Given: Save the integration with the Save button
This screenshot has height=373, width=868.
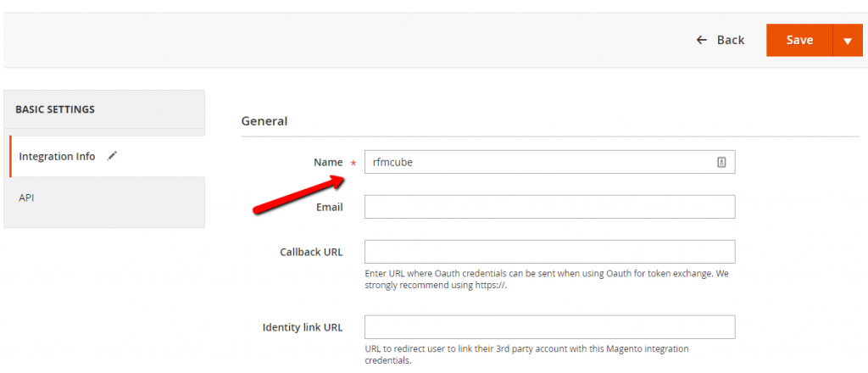Looking at the screenshot, I should (x=799, y=40).
